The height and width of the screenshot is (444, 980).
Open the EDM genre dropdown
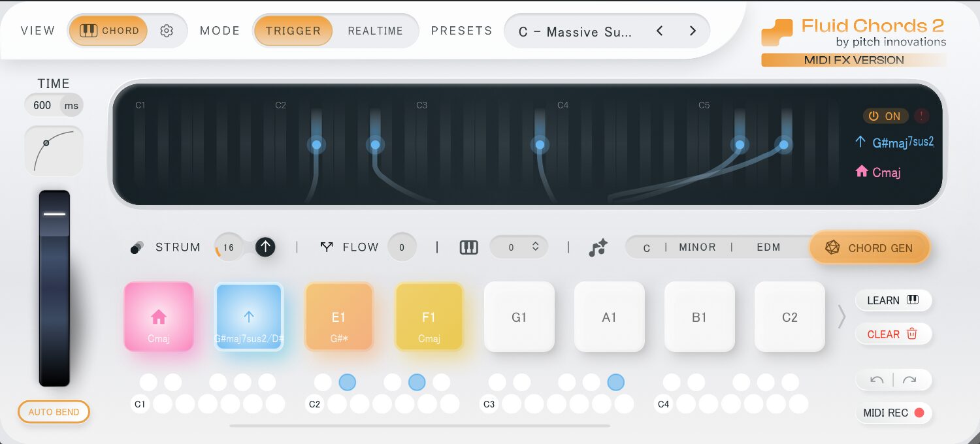coord(768,247)
